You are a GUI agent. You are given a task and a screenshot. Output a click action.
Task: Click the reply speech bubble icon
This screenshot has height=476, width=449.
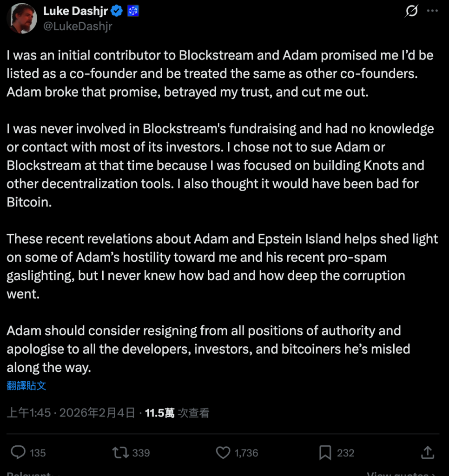point(18,452)
